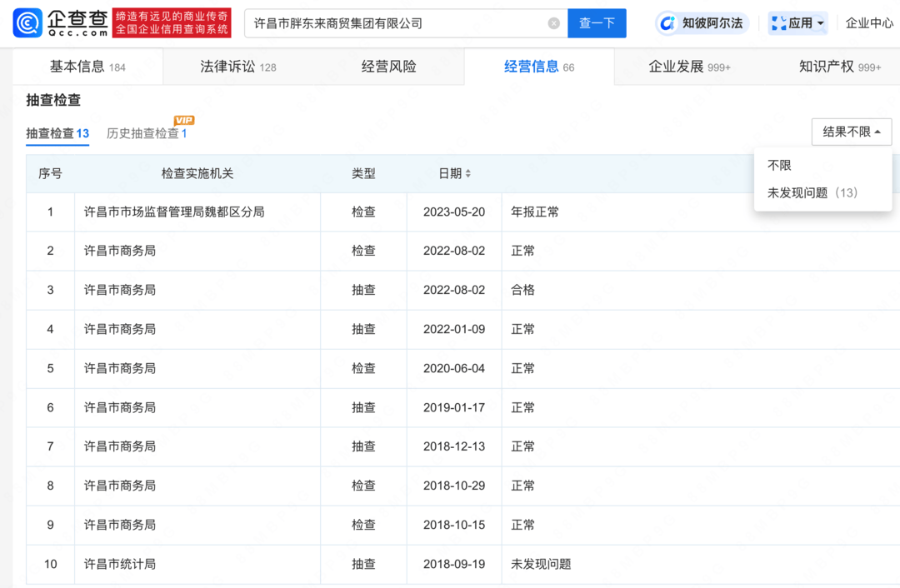Clear the search box with the X icon
This screenshot has width=900, height=588.
click(552, 23)
